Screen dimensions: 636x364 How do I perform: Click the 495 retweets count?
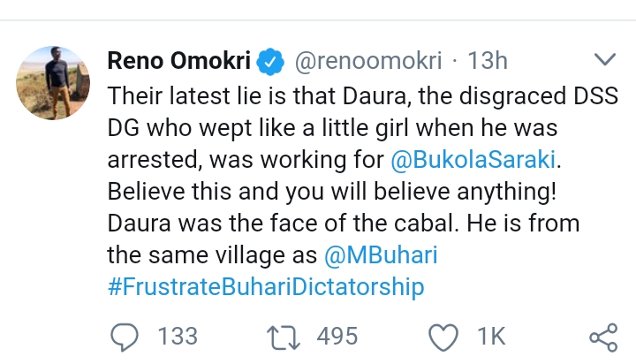pyautogui.click(x=337, y=337)
